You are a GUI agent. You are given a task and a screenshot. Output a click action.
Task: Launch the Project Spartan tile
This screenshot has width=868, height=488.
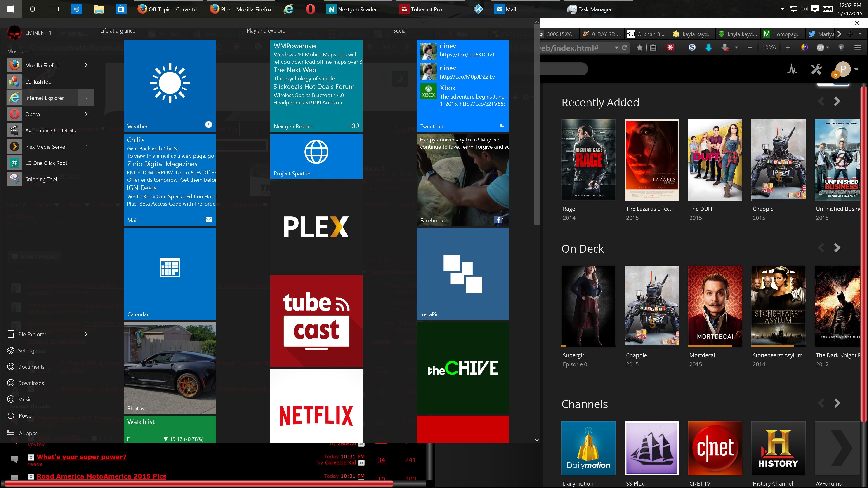click(x=316, y=156)
